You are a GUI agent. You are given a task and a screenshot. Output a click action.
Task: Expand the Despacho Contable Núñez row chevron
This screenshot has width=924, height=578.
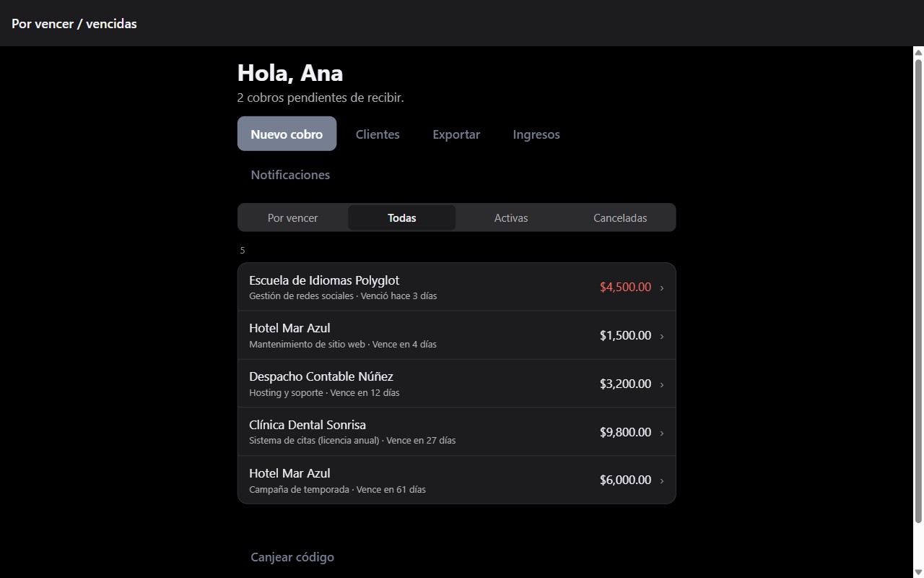[662, 384]
